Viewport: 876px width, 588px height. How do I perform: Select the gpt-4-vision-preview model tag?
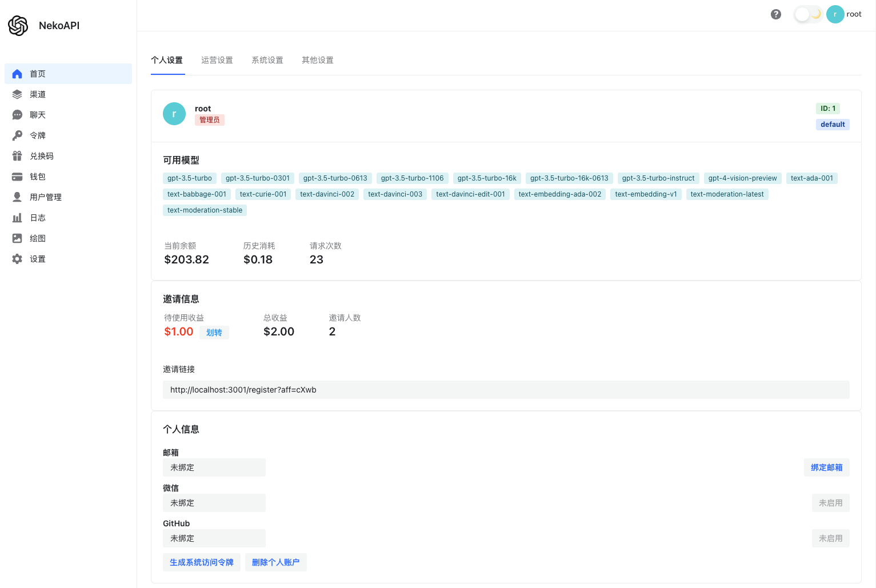pos(742,178)
